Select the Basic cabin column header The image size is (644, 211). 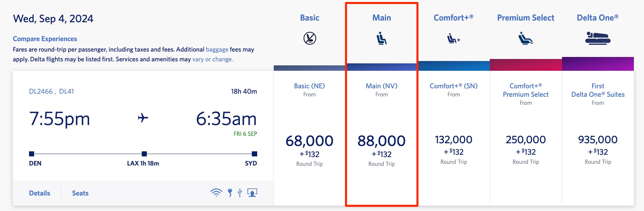pyautogui.click(x=310, y=18)
